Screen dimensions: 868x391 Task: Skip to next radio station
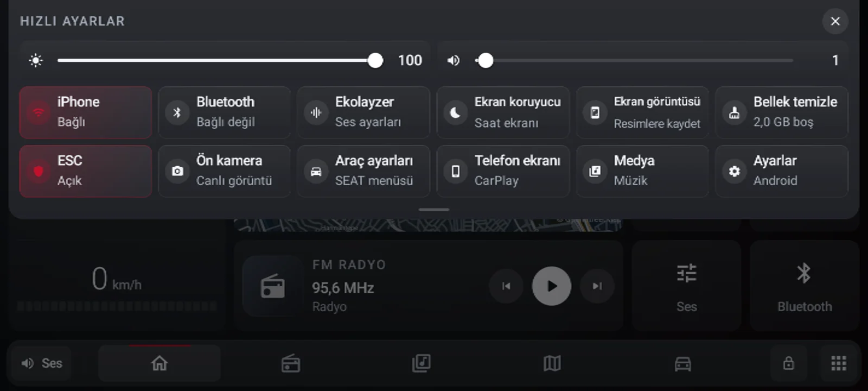pos(597,286)
